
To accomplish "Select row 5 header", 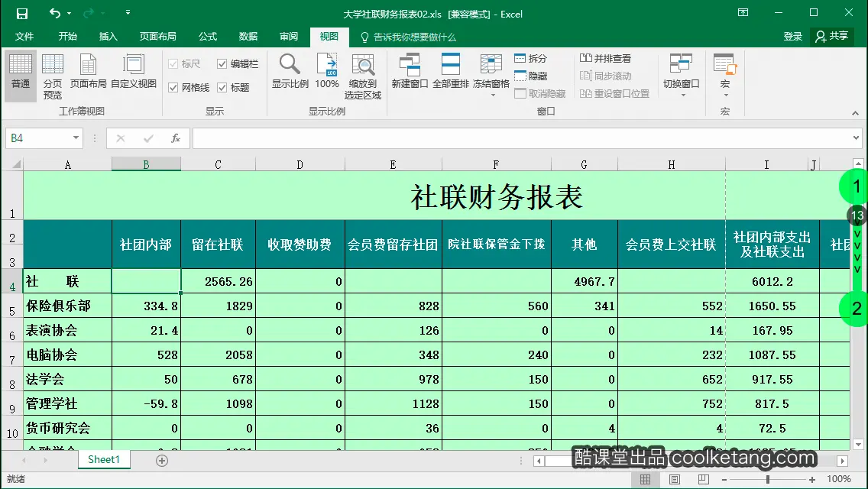I will click(x=11, y=306).
